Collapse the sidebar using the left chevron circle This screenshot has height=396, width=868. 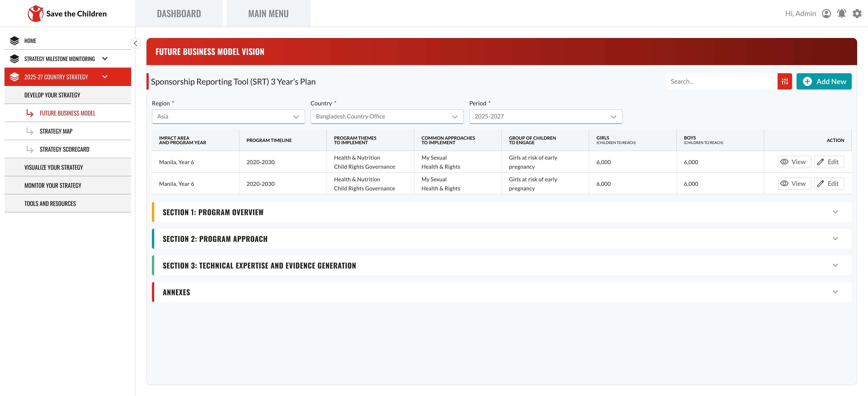point(135,43)
